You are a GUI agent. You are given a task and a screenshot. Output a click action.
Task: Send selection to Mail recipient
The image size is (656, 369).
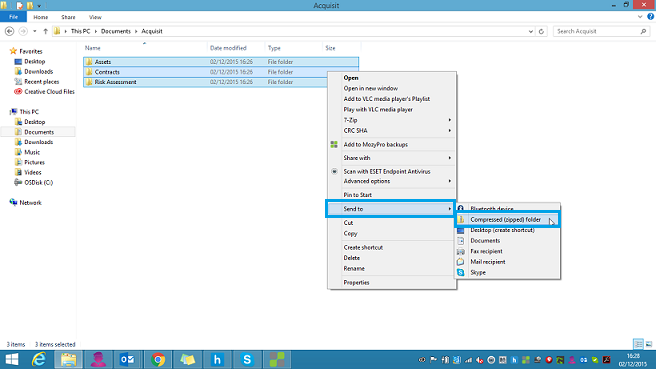[x=507, y=262]
